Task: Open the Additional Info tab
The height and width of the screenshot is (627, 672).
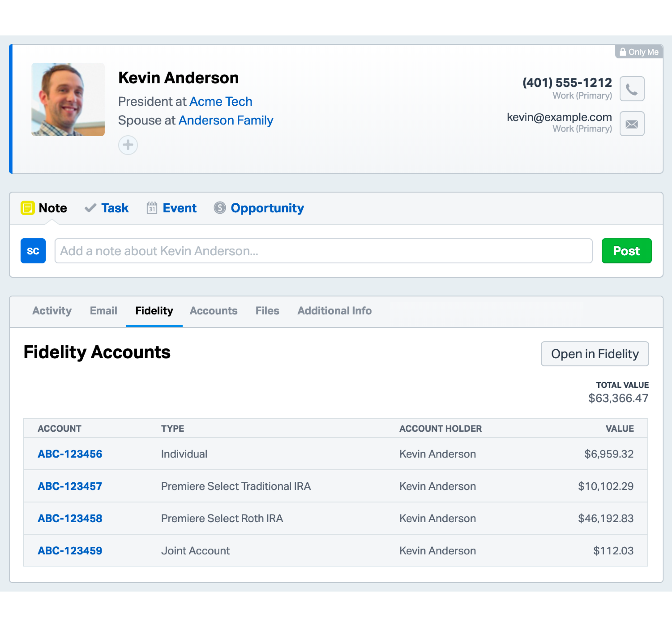Action: point(335,311)
